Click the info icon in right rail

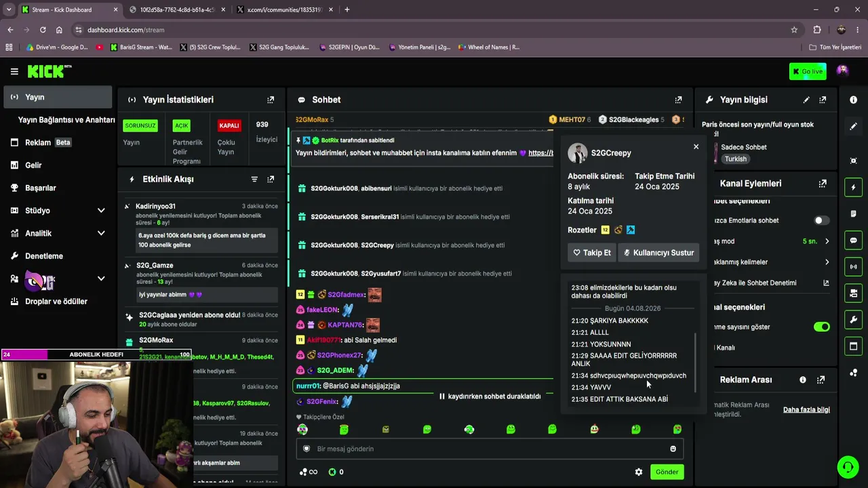click(853, 100)
